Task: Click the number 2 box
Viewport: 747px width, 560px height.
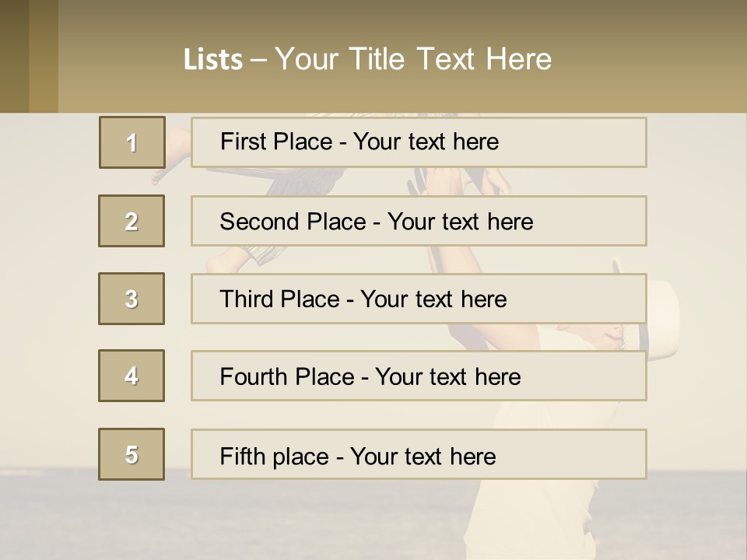Action: pos(132,221)
